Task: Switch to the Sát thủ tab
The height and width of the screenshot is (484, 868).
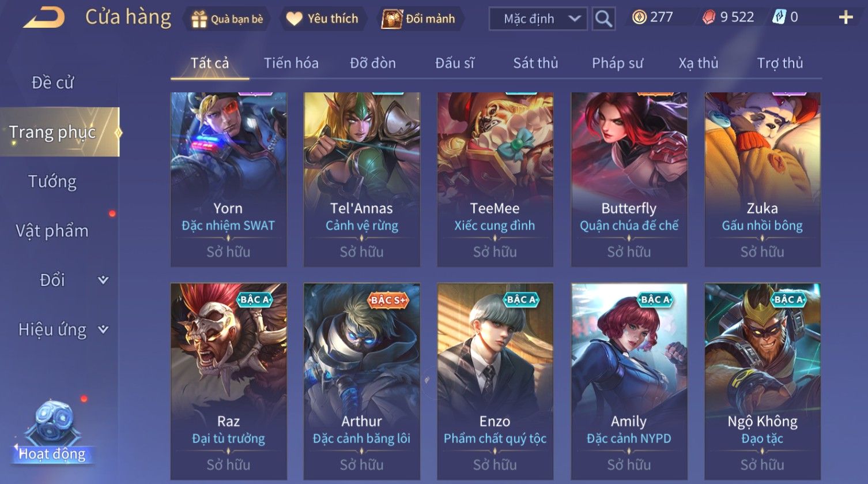Action: (535, 63)
